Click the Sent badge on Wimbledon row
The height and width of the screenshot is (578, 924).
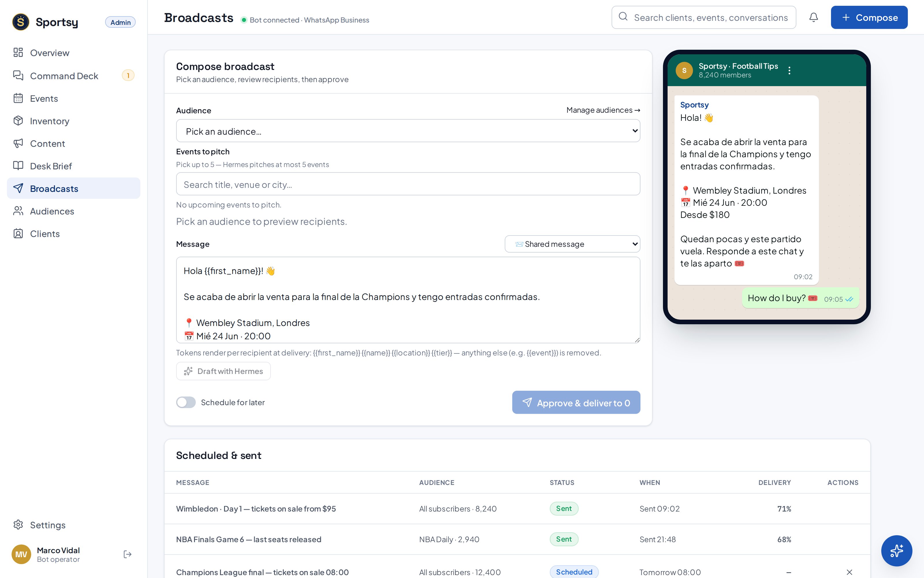pyautogui.click(x=564, y=508)
